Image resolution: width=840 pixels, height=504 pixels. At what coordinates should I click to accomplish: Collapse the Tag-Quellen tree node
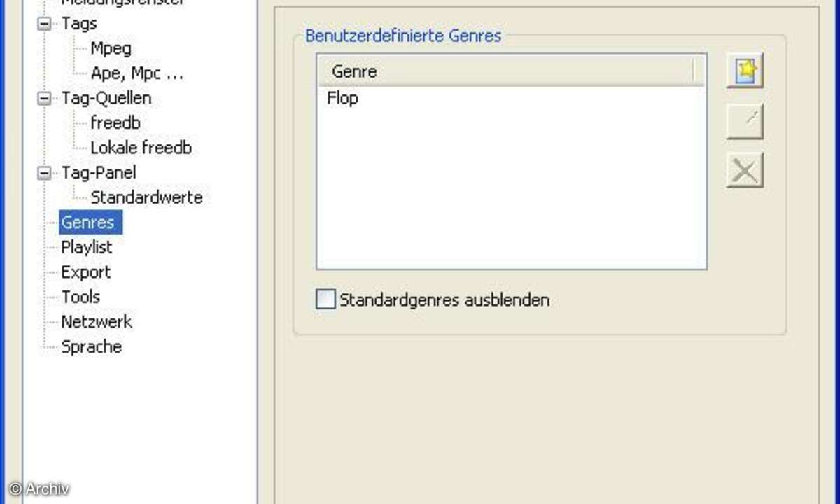coord(45,99)
